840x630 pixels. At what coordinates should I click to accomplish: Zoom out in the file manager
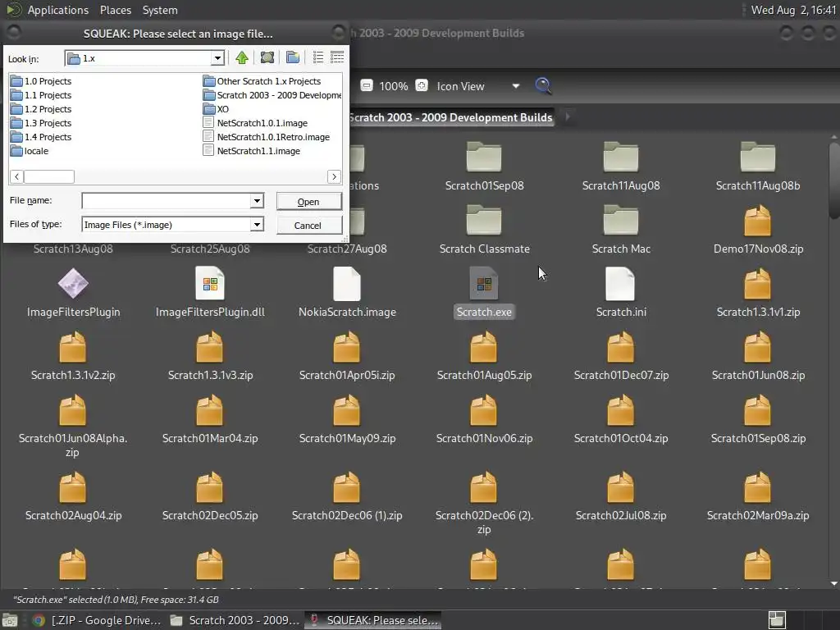point(367,85)
